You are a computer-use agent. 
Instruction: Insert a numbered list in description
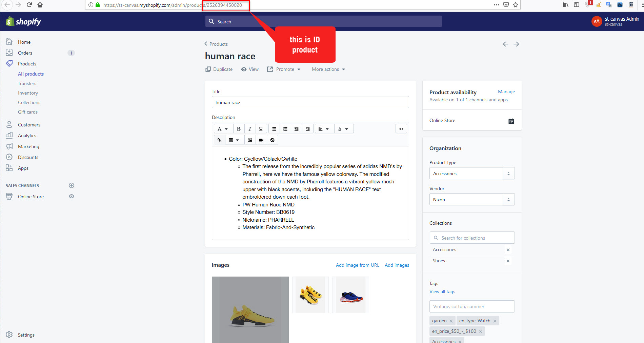pyautogui.click(x=285, y=129)
